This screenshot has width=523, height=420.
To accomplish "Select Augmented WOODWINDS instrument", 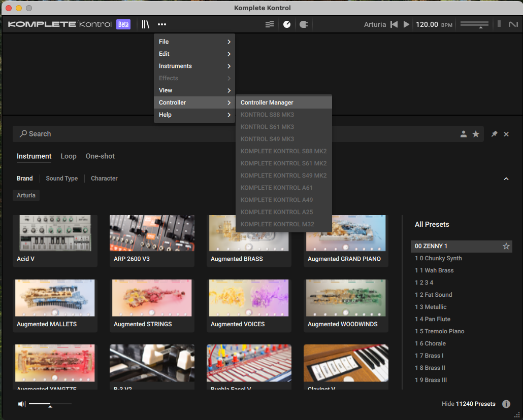I will (x=346, y=305).
